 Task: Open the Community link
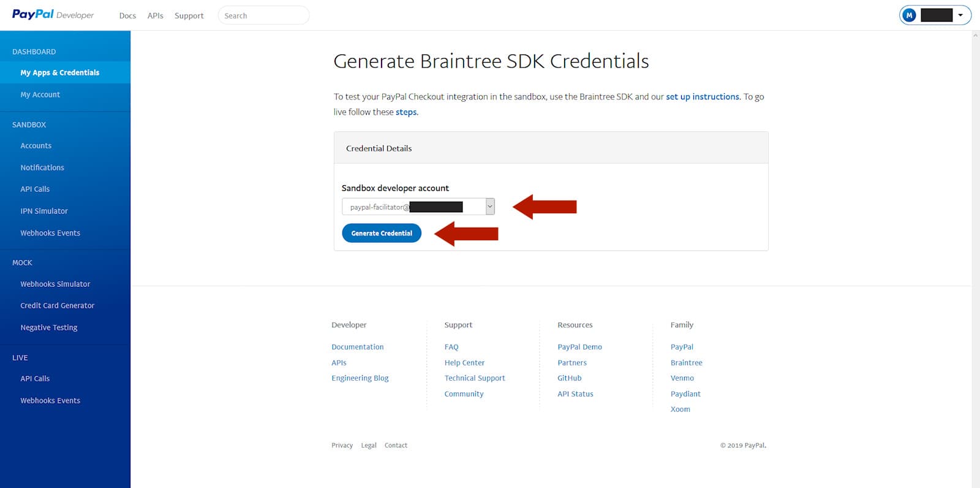[x=464, y=394]
